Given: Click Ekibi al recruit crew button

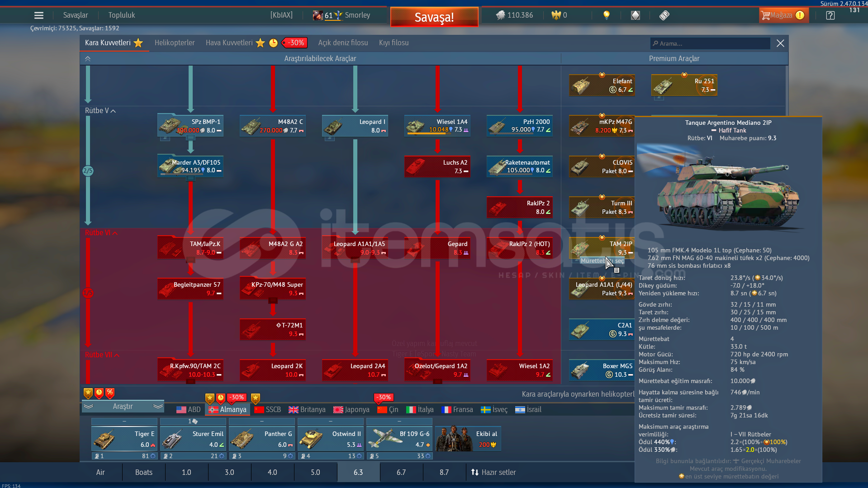Looking at the screenshot, I should [468, 439].
